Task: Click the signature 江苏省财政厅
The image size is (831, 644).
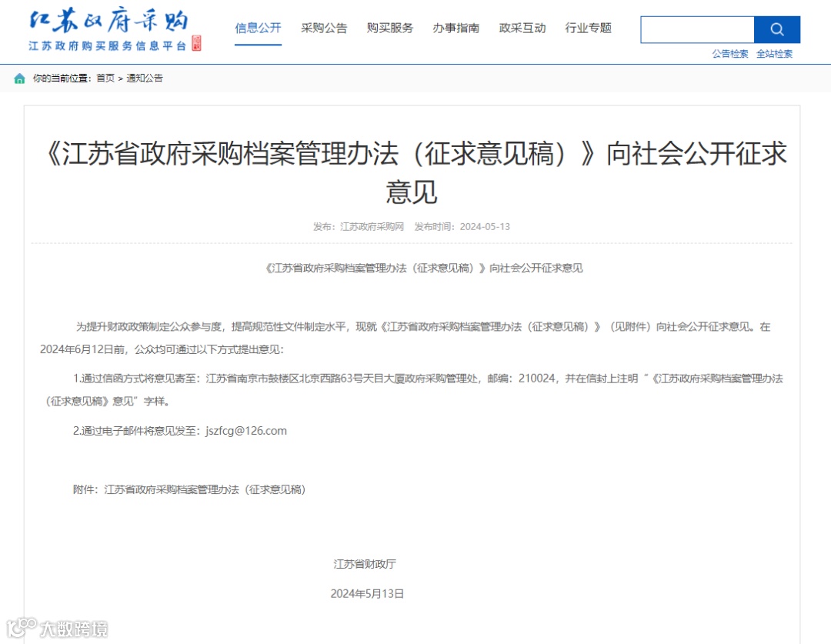Action: [365, 564]
